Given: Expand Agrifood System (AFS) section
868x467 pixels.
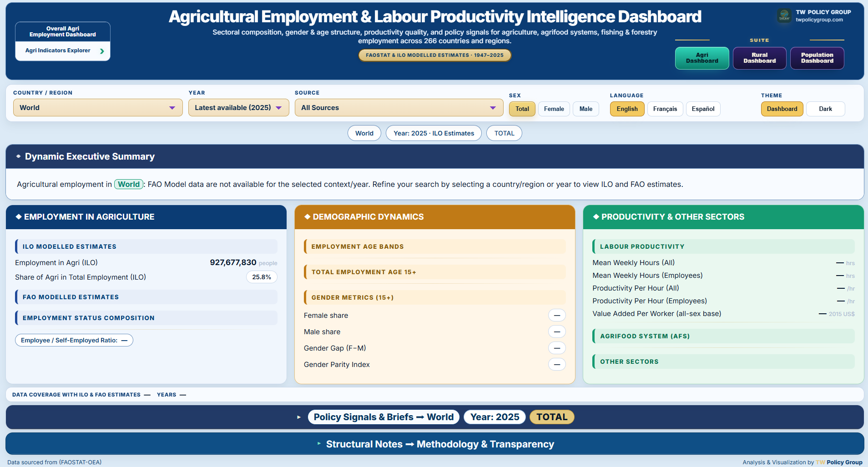Looking at the screenshot, I should [723, 336].
